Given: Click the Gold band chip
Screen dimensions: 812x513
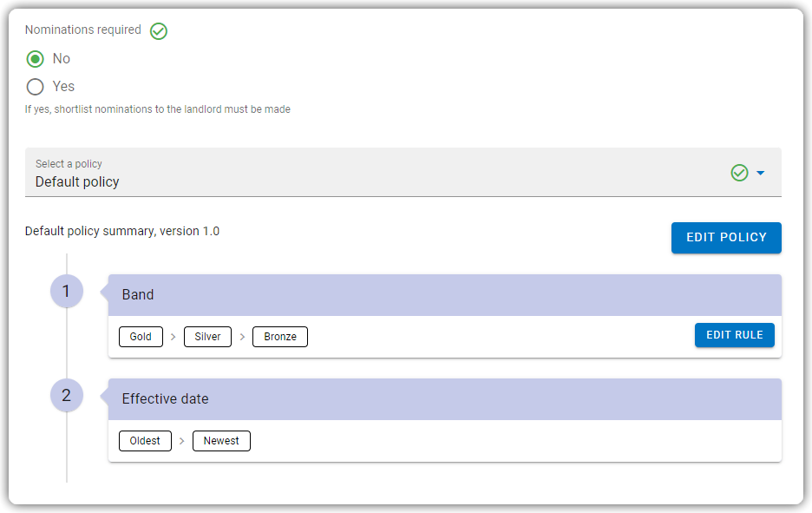Looking at the screenshot, I should point(141,337).
